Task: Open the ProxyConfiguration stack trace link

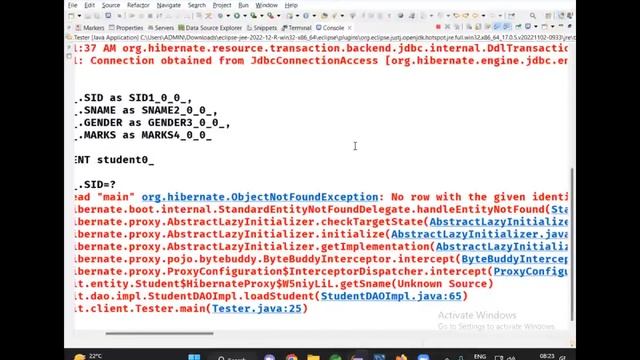Action: pyautogui.click(x=531, y=271)
